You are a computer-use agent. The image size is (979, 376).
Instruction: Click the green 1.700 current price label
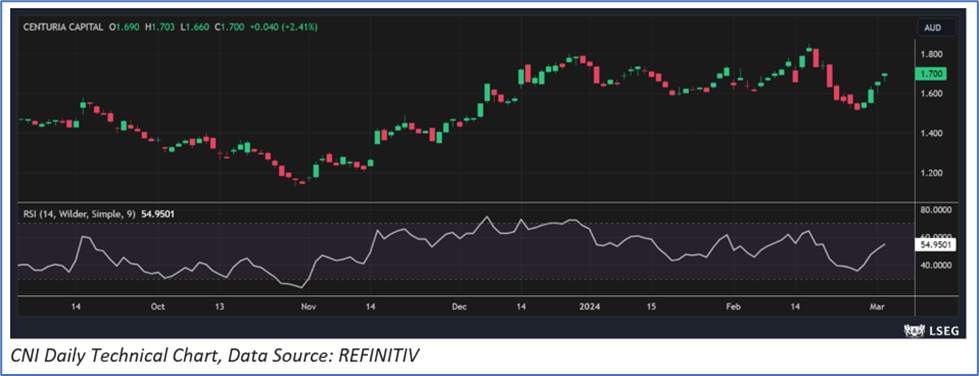(930, 74)
